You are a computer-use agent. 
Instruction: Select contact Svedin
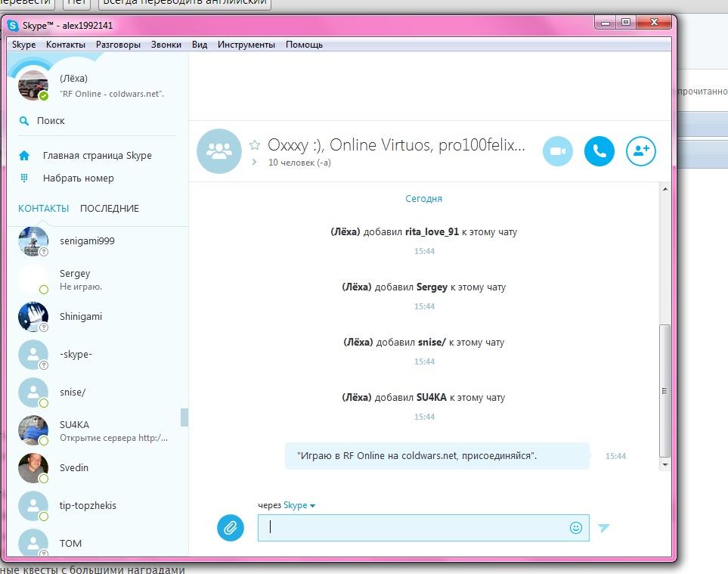click(x=98, y=468)
